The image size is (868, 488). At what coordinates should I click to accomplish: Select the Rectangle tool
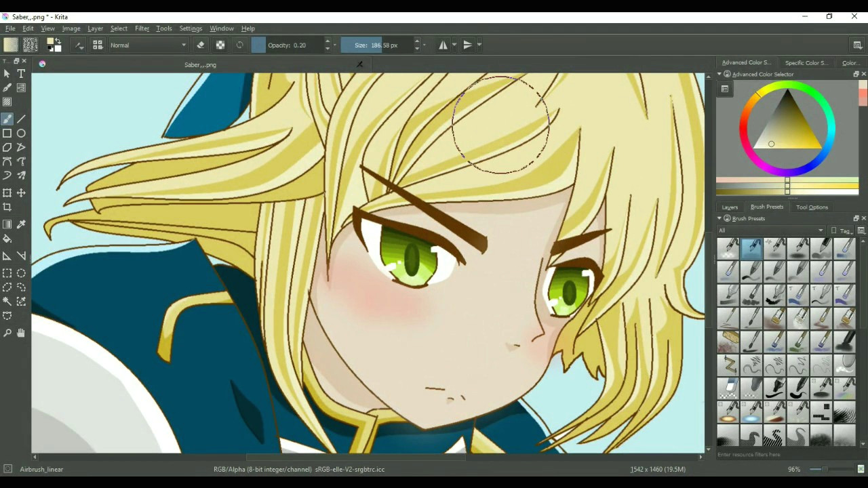tap(7, 133)
